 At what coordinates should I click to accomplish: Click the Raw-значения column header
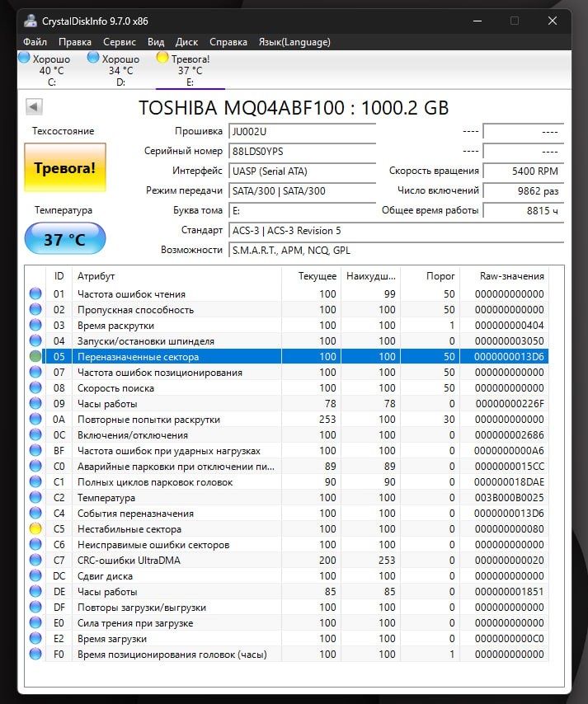(504, 276)
